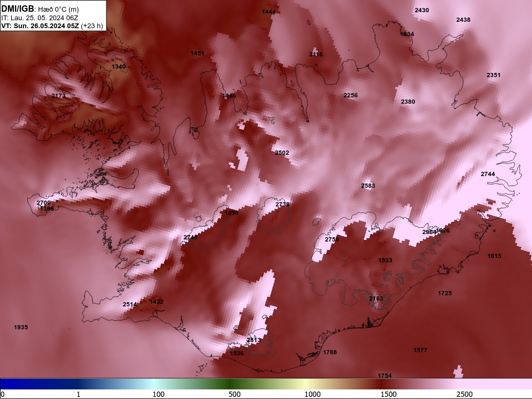Image resolution: width=532 pixels, height=399 pixels.
Task: Click the 2583 height label
Action: click(368, 186)
